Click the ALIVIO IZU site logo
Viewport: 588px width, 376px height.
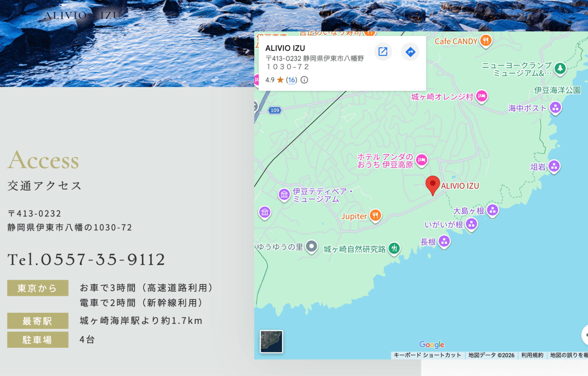pos(82,15)
